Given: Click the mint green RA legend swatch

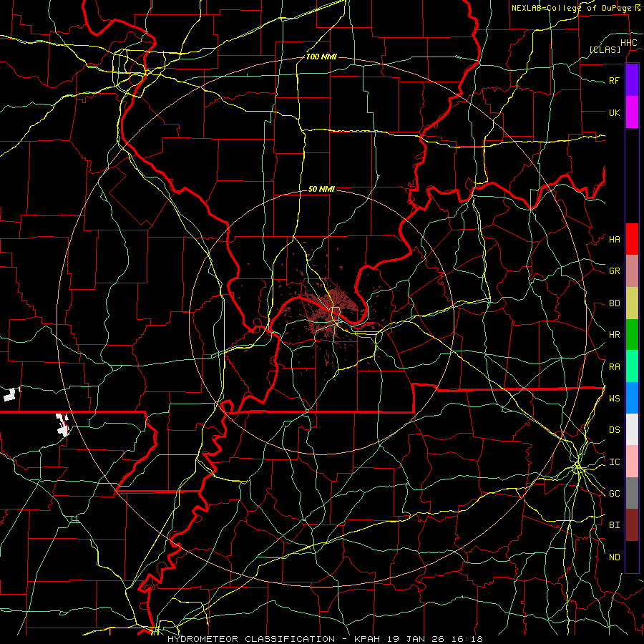Looking at the screenshot, I should [632, 366].
